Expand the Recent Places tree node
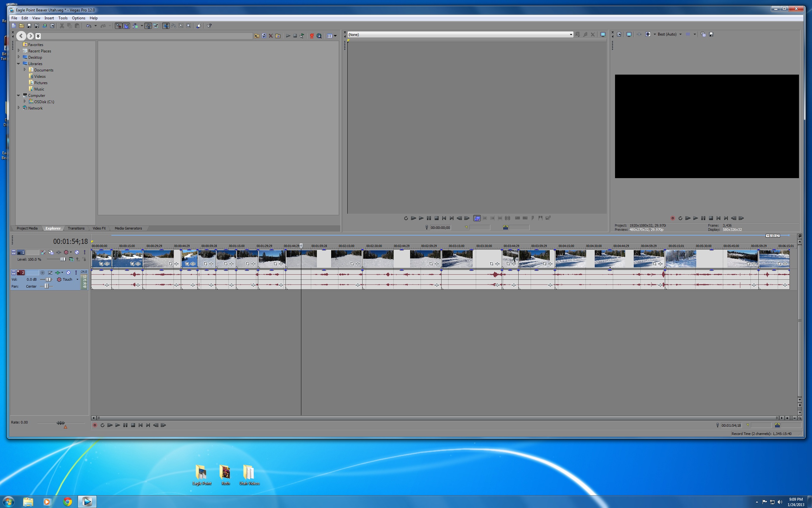Viewport: 812px width, 508px height. 19,51
